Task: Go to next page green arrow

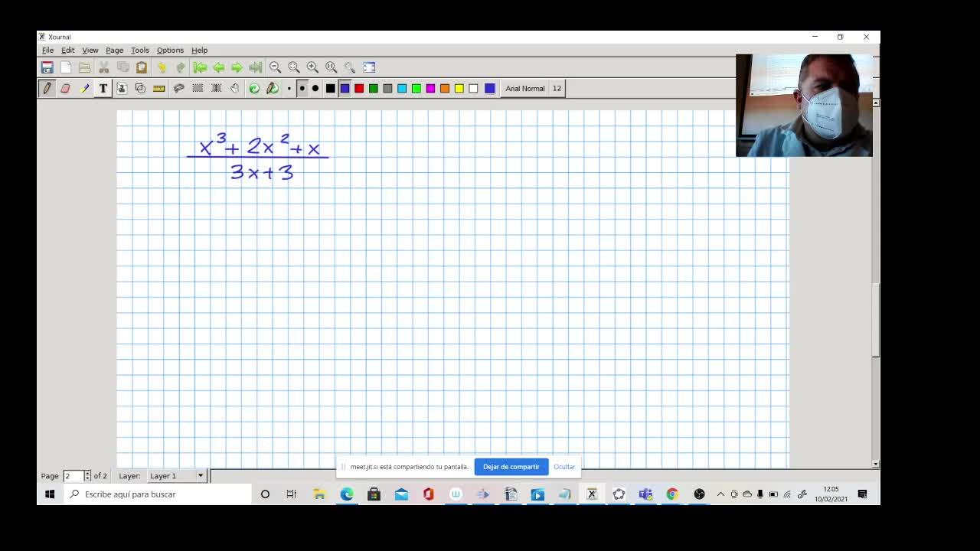Action: click(237, 67)
